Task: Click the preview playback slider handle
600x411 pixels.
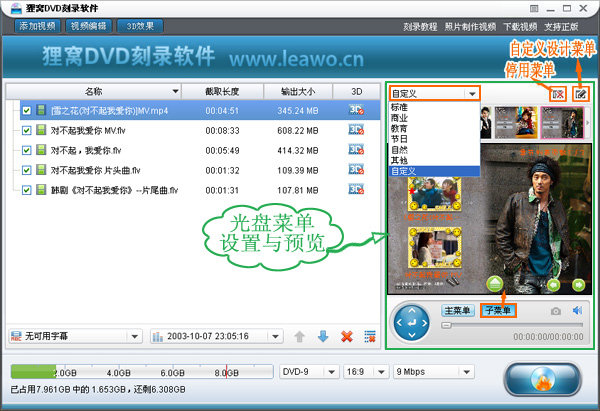Action: click(x=446, y=325)
